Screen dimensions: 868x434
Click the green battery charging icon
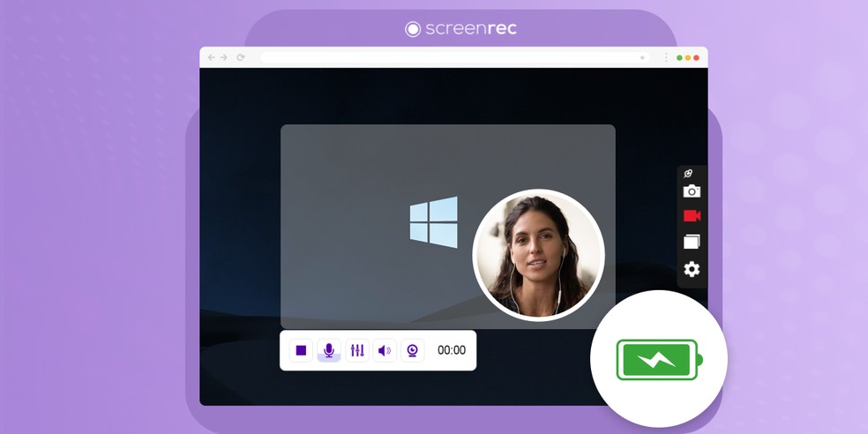(x=659, y=360)
